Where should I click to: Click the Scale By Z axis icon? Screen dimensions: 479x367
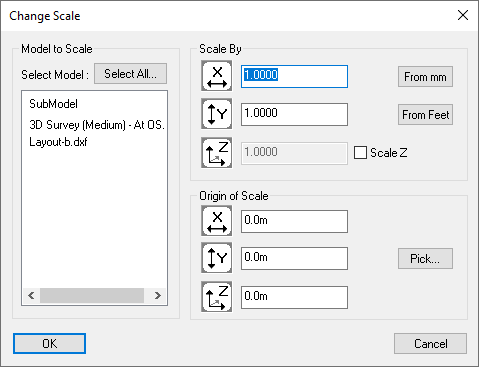point(217,153)
